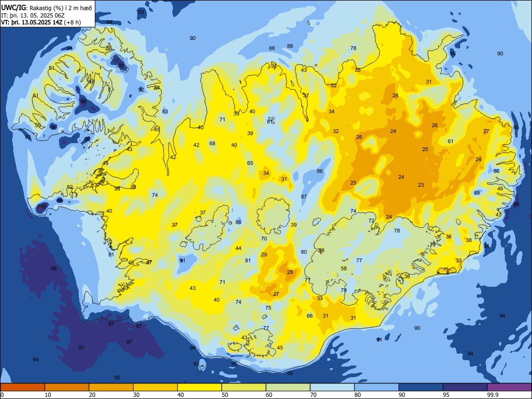The width and height of the screenshot is (532, 399).
Task: Select the bright yellow 40–50 legend swatch
Action: [x=199, y=387]
